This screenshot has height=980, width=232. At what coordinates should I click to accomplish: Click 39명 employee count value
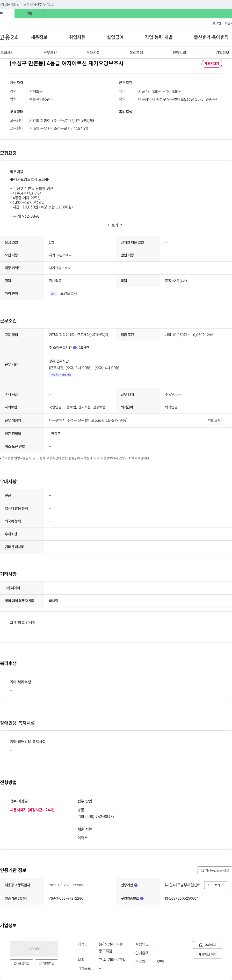click(x=160, y=961)
